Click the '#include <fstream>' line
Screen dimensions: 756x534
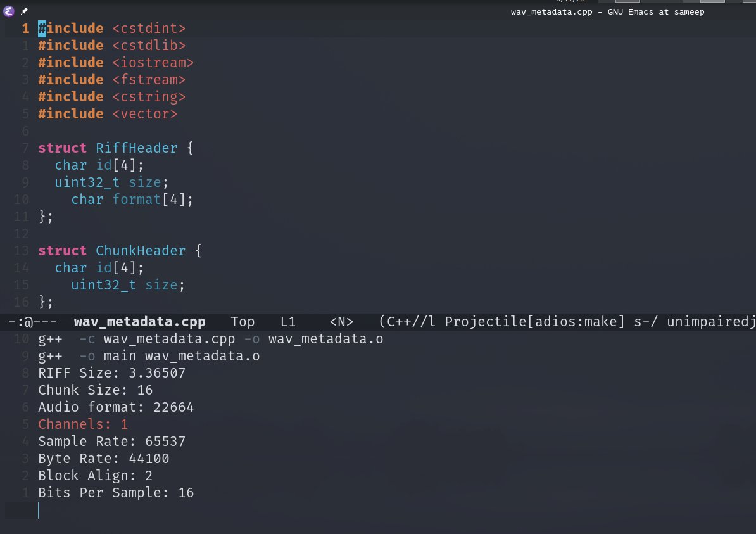(112, 80)
